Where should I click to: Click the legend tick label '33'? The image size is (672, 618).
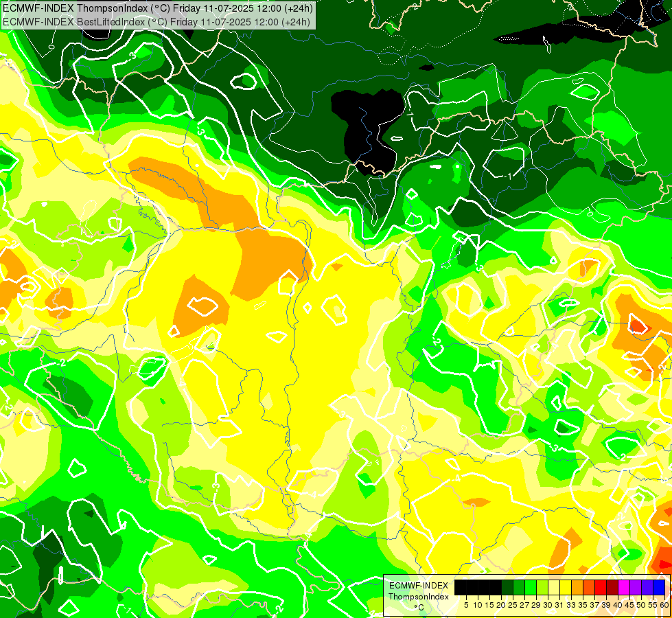pyautogui.click(x=571, y=605)
